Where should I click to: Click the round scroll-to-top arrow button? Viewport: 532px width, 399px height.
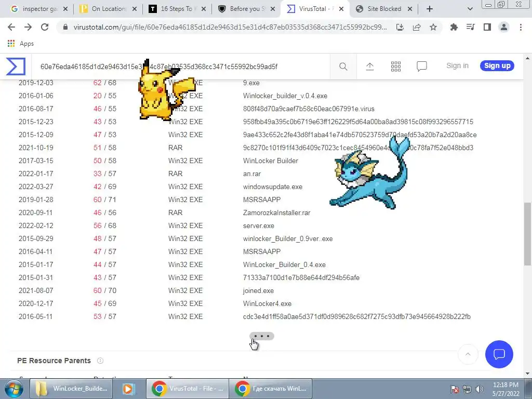[468, 354]
